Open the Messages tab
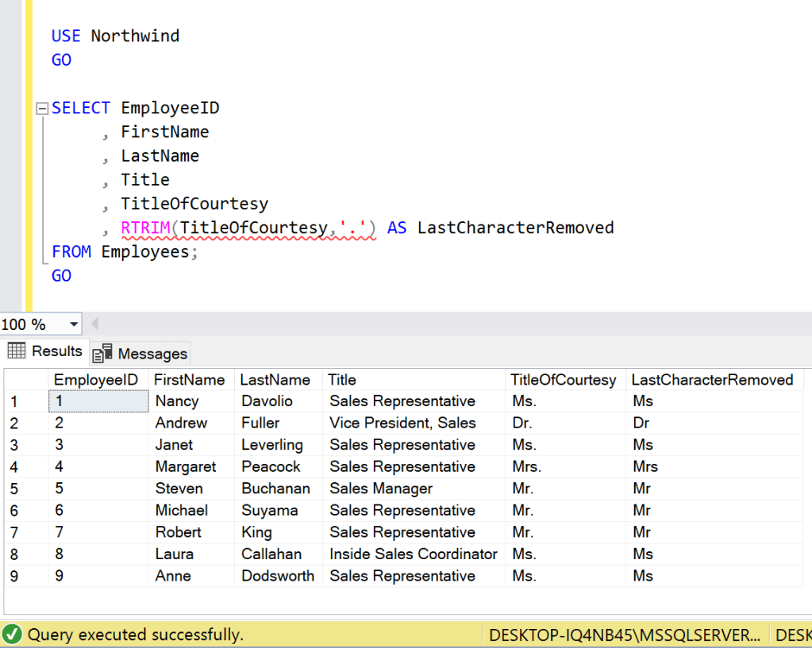812x648 pixels. 141,354
